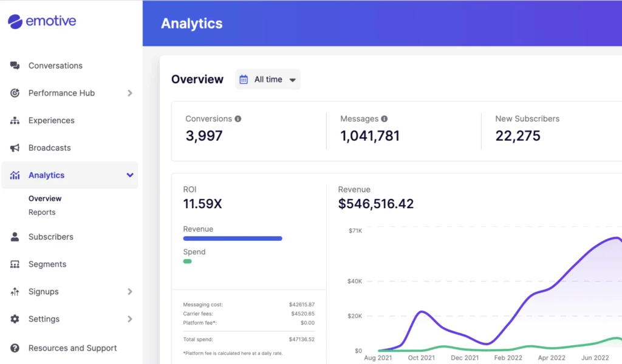Click the Subscribers person icon
The height and width of the screenshot is (364, 622).
pyautogui.click(x=15, y=237)
